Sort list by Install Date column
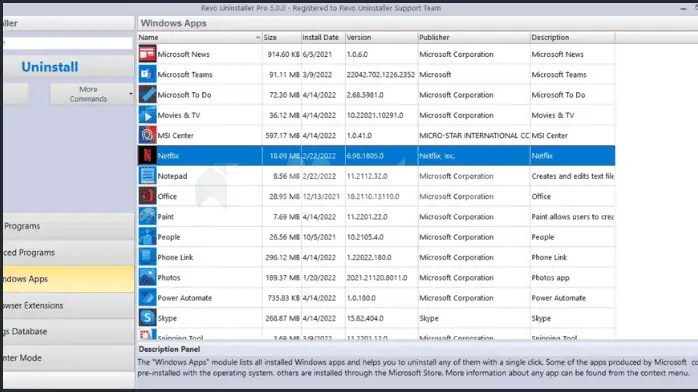698x392 pixels. point(323,37)
